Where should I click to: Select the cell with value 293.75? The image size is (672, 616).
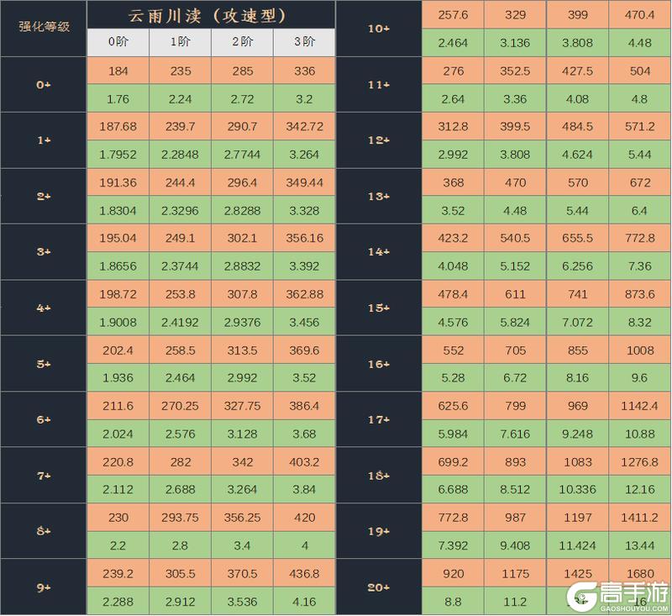pyautogui.click(x=180, y=518)
